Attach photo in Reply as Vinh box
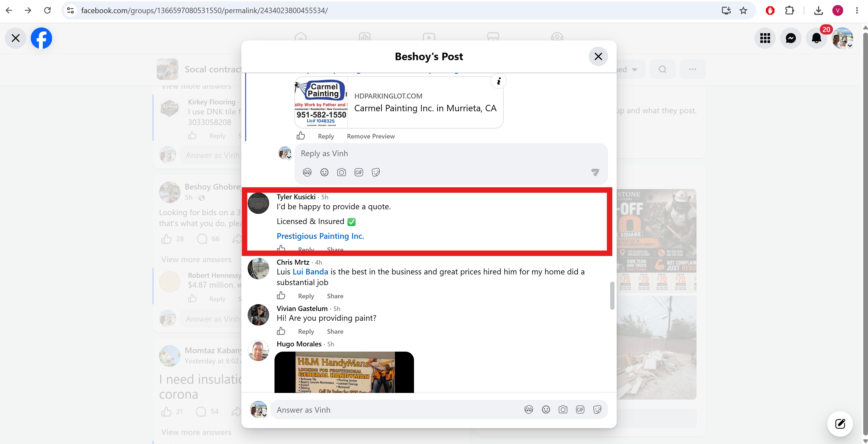Screen dimensions: 868x444 [341, 172]
